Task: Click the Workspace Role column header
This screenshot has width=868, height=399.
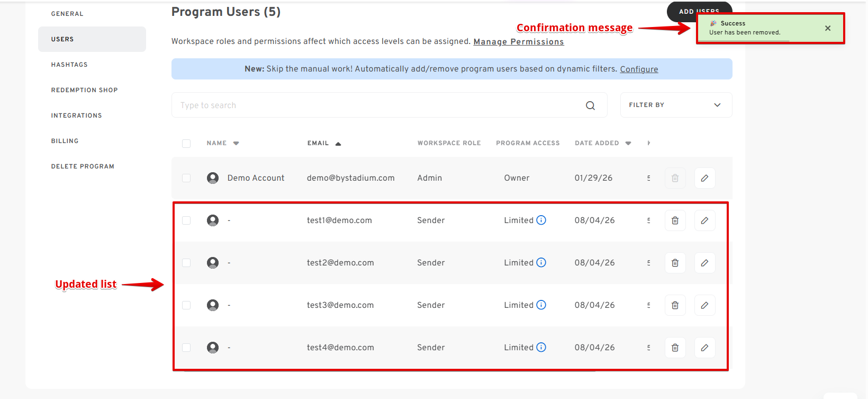Action: click(x=449, y=143)
